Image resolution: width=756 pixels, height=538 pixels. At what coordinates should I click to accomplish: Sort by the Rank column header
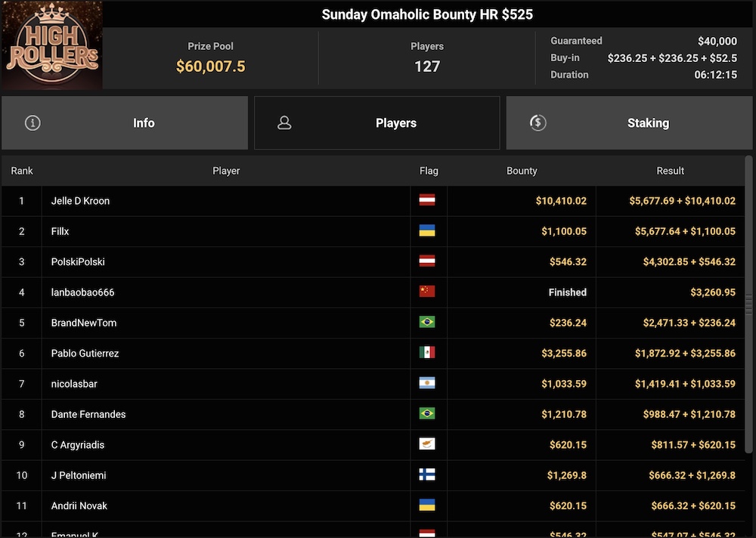coord(22,171)
